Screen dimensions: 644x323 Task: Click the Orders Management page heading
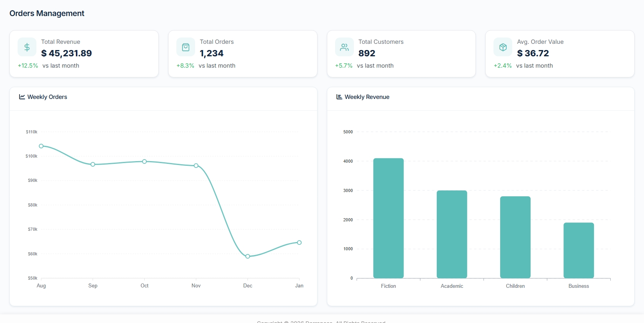point(47,13)
